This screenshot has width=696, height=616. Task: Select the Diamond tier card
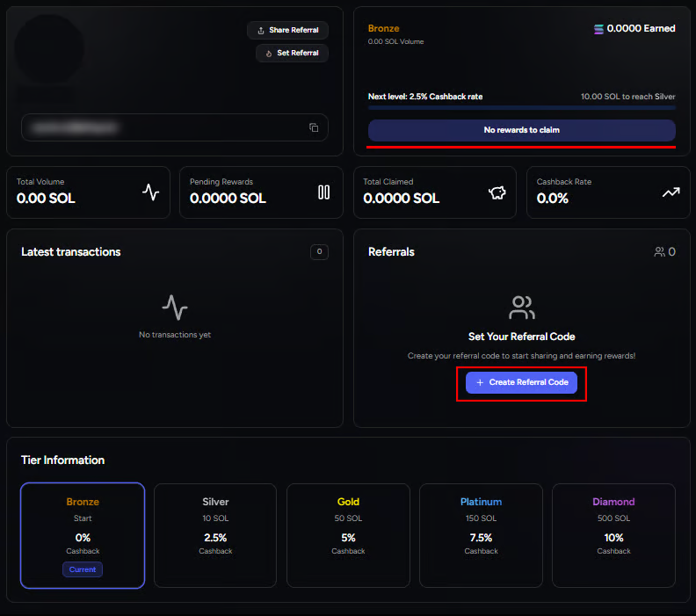(x=613, y=535)
